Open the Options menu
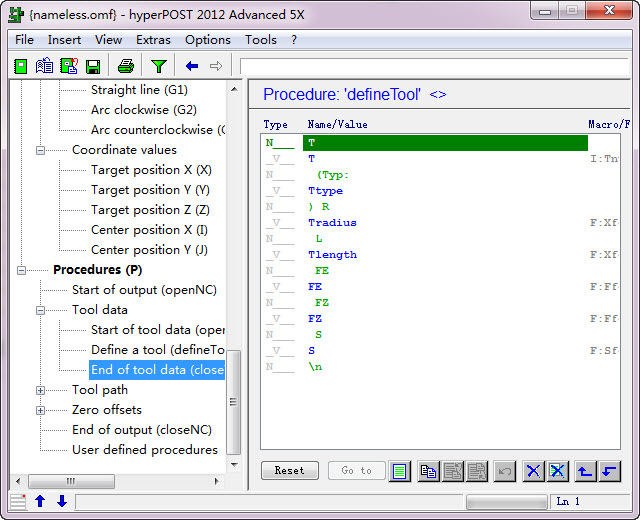The width and height of the screenshot is (640, 520). [208, 40]
